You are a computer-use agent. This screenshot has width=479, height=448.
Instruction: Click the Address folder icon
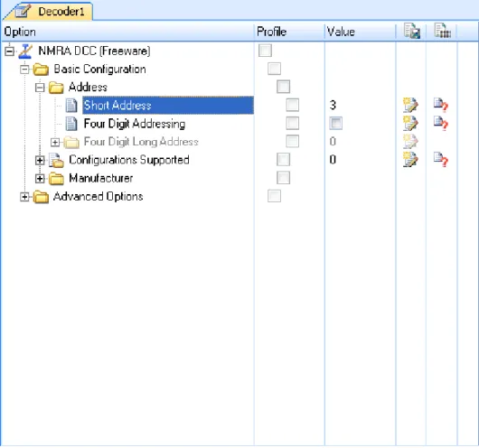click(x=56, y=88)
